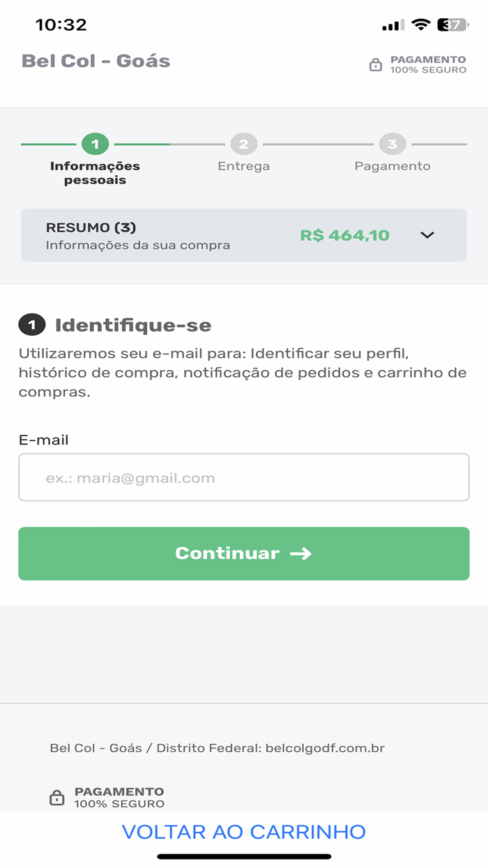The image size is (488, 868).
Task: Click the step 3 Pagamento circle
Action: point(393,145)
